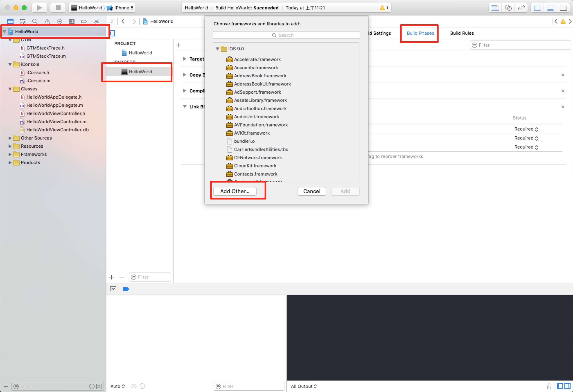Toggle the console pane on the right
This screenshot has height=392, width=573.
coord(567,386)
